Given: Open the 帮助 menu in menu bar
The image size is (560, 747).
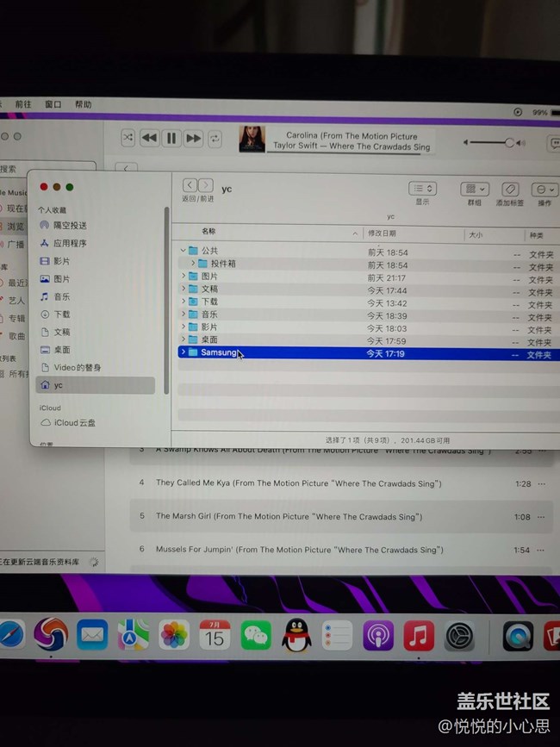Looking at the screenshot, I should click(x=83, y=105).
